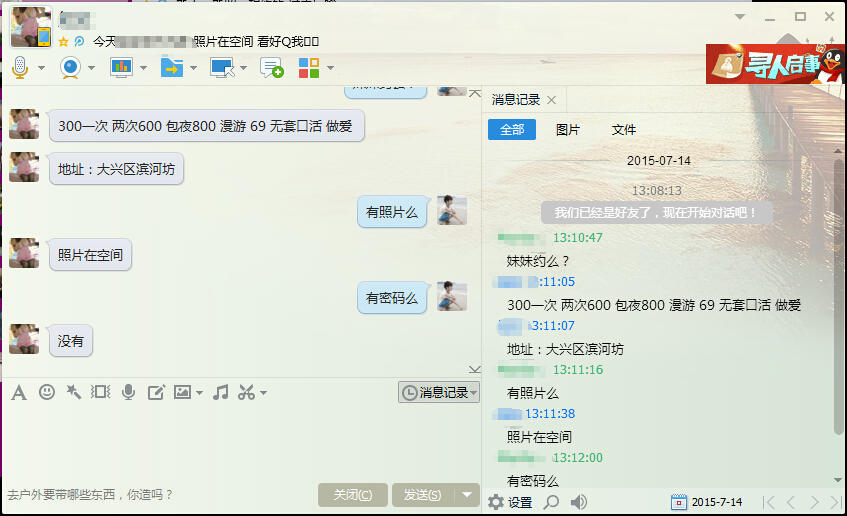Click the 13:10:47 timestamp in history

coord(577,238)
